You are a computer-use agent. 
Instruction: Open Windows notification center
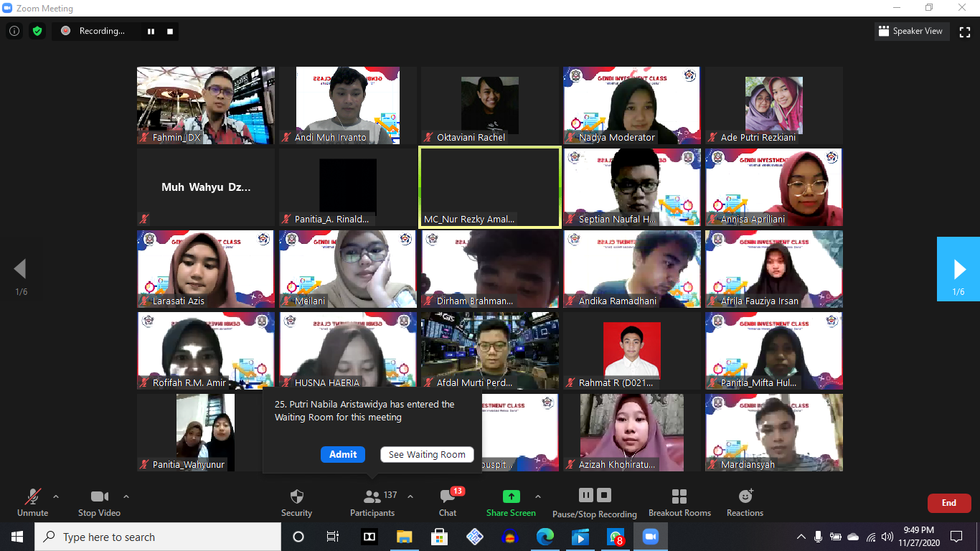956,537
